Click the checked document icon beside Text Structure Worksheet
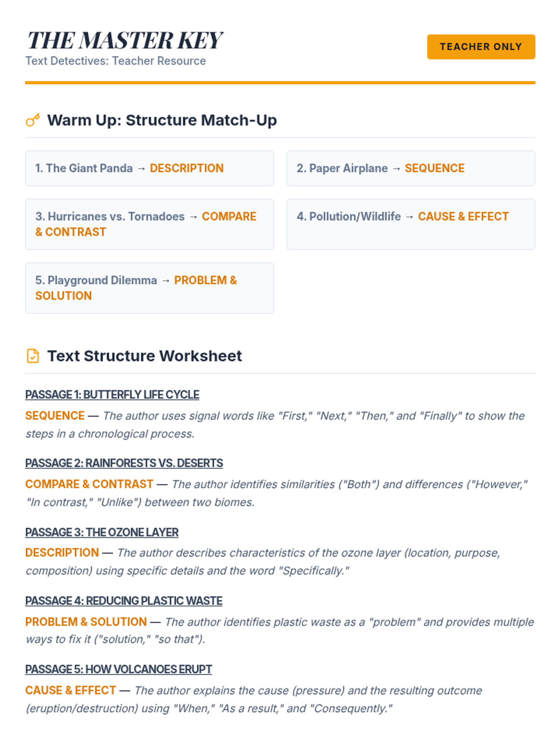The width and height of the screenshot is (560, 747). [33, 356]
